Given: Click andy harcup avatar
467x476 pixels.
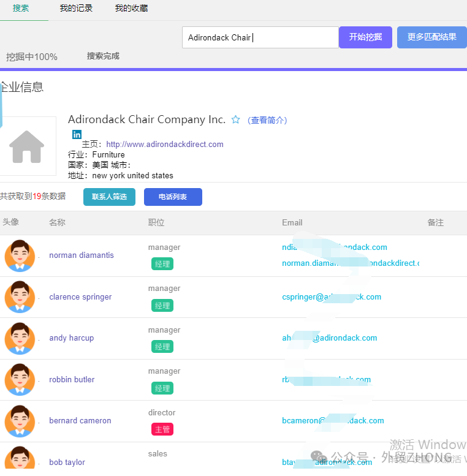Looking at the screenshot, I should pos(20,338).
